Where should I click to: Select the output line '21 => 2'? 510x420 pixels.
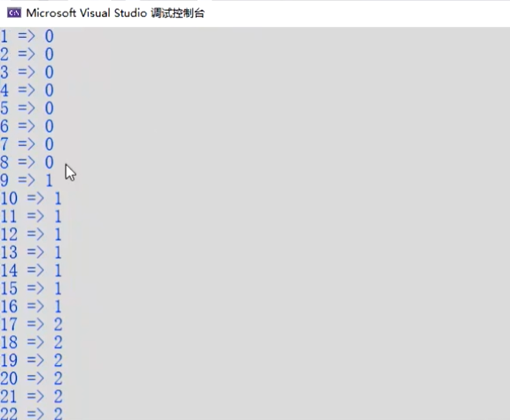(x=31, y=397)
